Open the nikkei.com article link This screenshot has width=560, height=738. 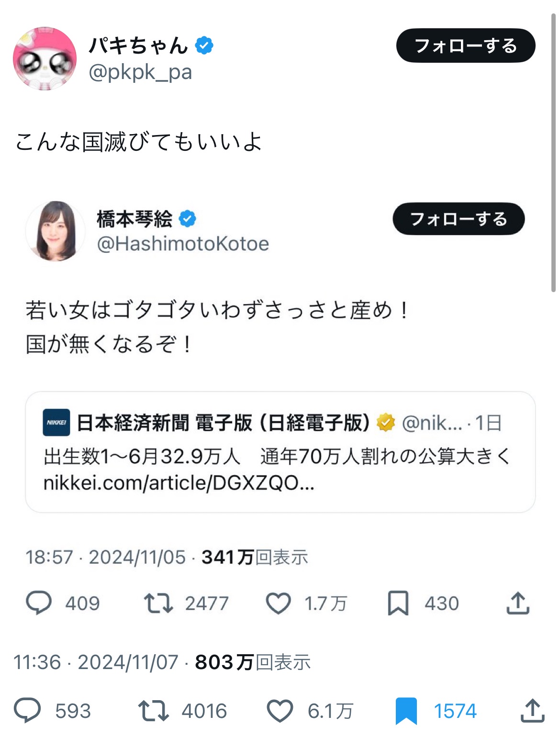pyautogui.click(x=179, y=483)
